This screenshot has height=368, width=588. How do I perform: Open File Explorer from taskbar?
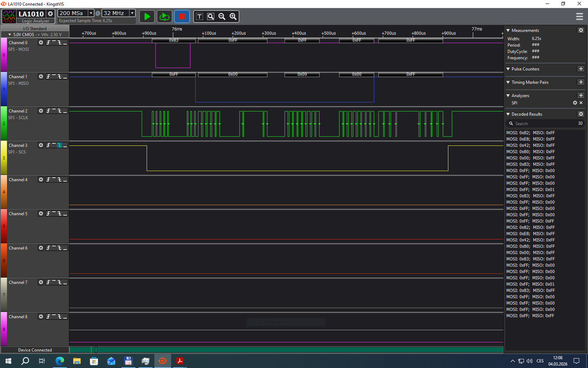(77, 361)
